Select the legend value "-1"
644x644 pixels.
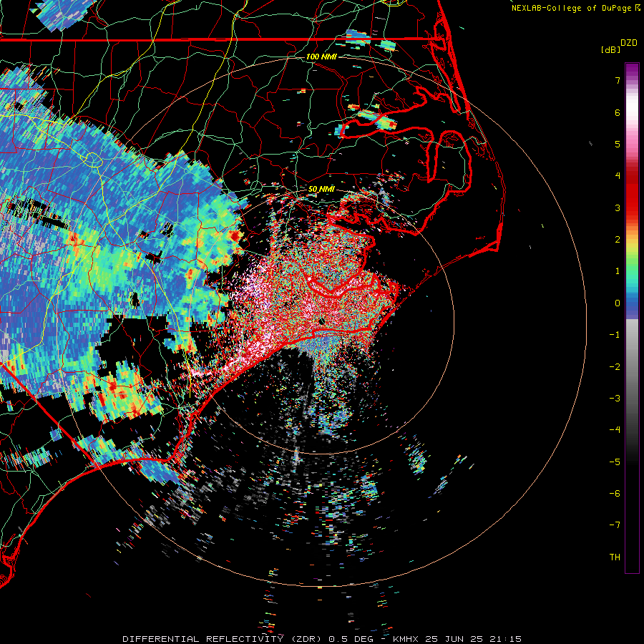click(x=615, y=335)
